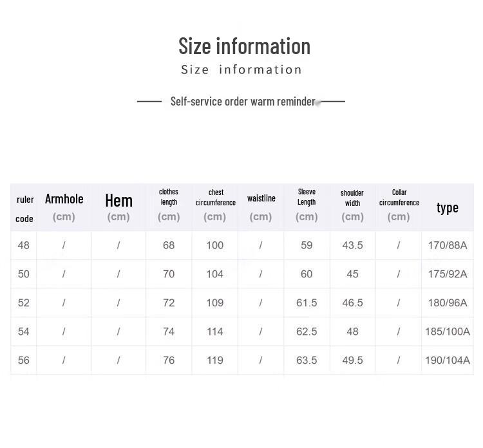This screenshot has width=483, height=448.
Task: Click the 'shoulder width' column header
Action: pos(353,207)
